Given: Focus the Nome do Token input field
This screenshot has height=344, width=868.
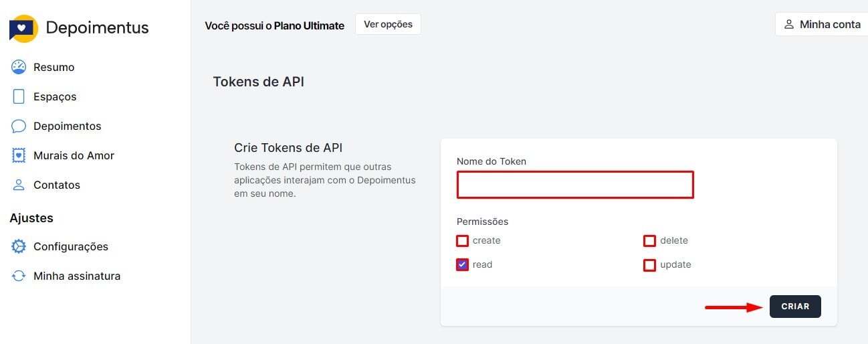Looking at the screenshot, I should coord(575,185).
